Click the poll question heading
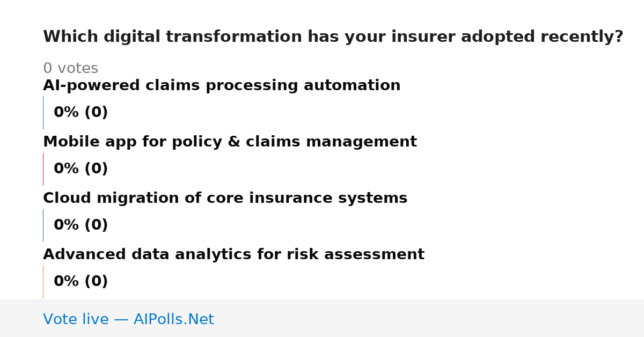The width and height of the screenshot is (644, 337). coord(333,37)
